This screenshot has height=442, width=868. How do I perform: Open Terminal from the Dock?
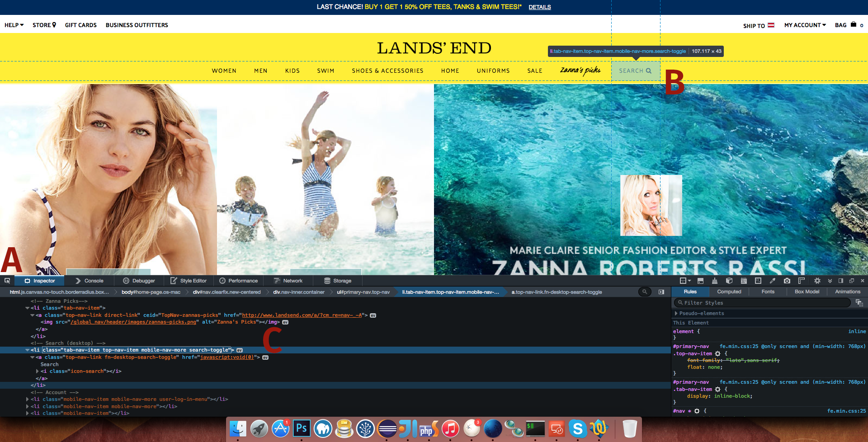(535, 428)
